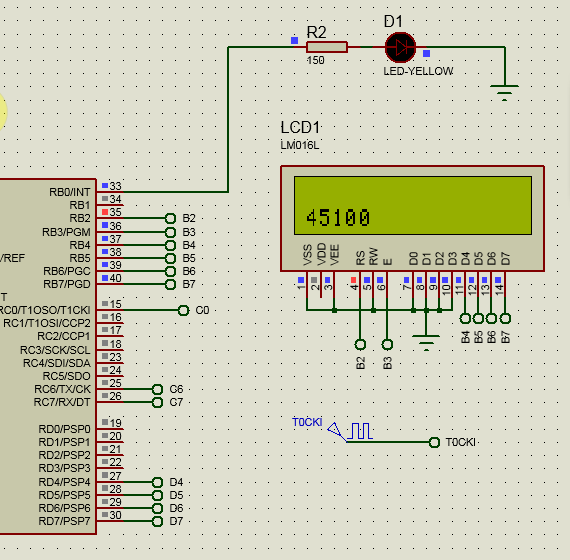
Task: Select the B7 terminal on RB7/PGD line
Action: [170, 284]
